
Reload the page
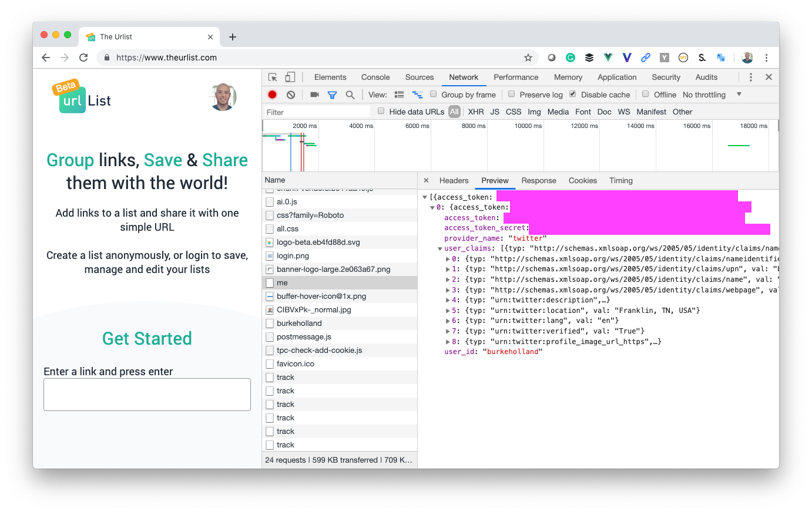click(83, 58)
